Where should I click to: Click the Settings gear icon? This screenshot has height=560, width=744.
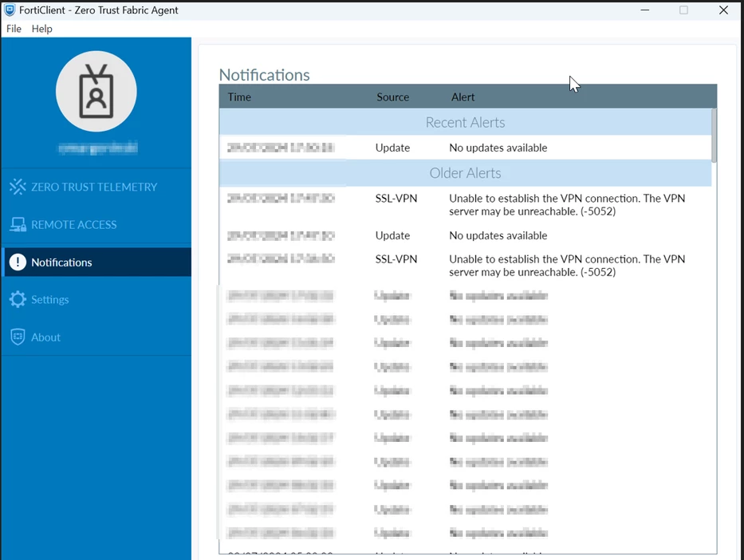pos(18,299)
